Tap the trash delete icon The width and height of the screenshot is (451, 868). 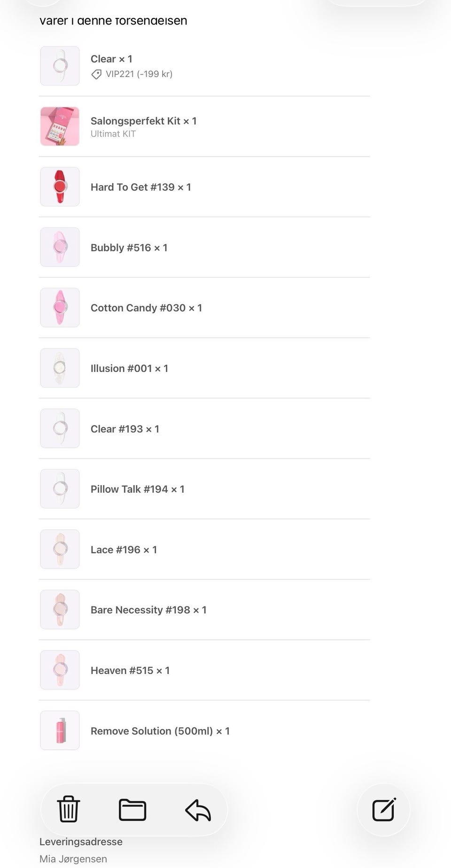point(69,809)
